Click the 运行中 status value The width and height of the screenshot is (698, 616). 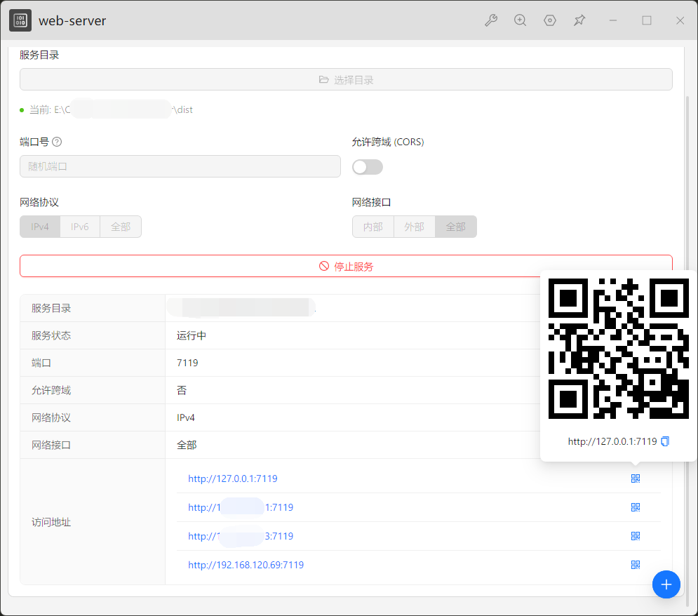(192, 335)
